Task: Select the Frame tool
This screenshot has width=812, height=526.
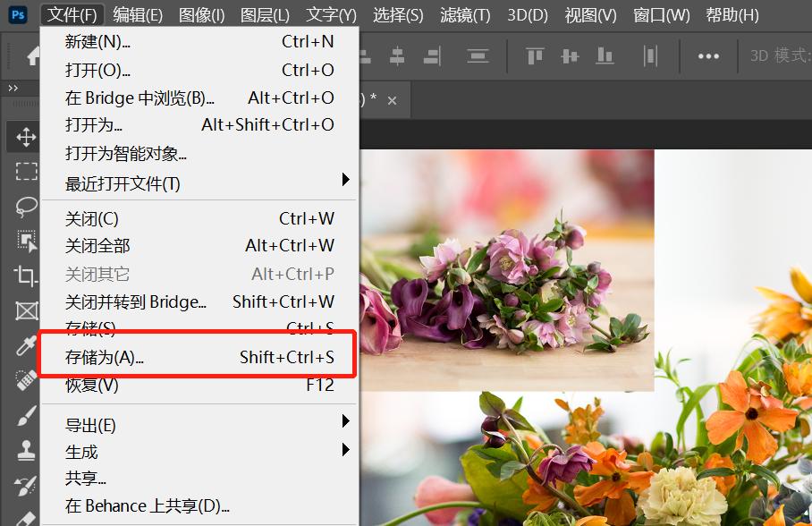Action: point(24,310)
